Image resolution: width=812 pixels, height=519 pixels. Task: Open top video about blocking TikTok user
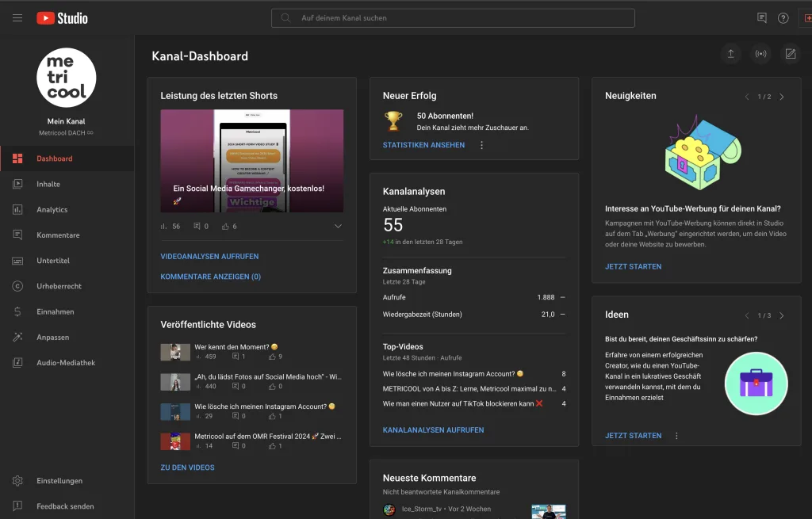coord(463,403)
